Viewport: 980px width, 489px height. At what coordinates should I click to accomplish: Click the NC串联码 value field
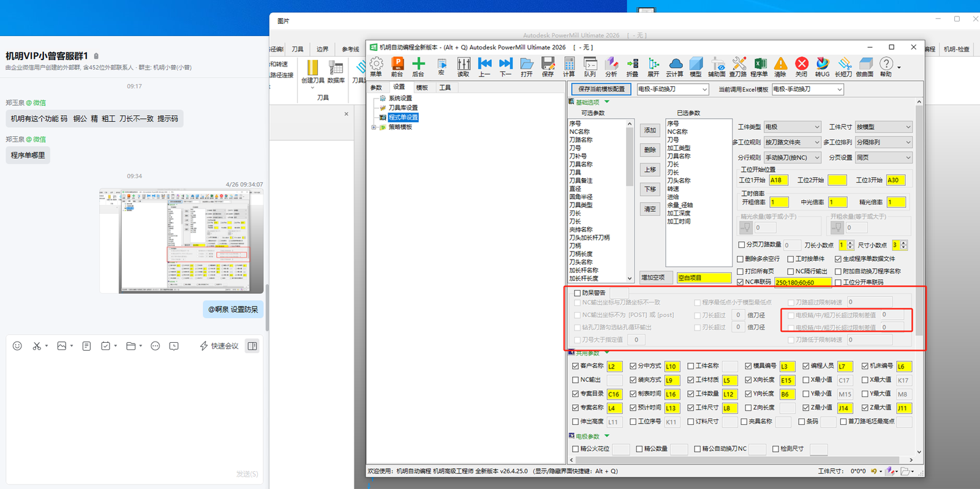pyautogui.click(x=803, y=283)
